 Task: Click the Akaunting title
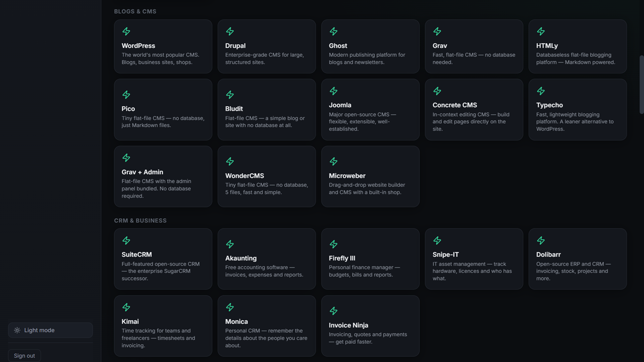(241, 258)
